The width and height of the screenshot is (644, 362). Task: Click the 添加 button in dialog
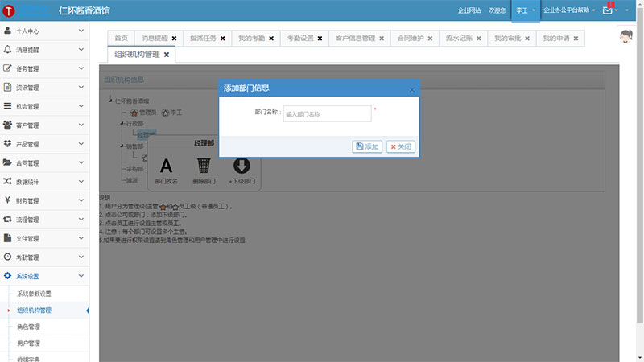(x=367, y=146)
